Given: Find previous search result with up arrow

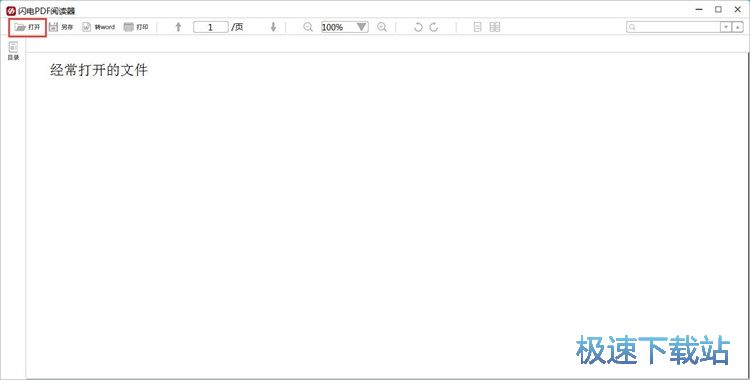Looking at the screenshot, I should coord(737,27).
